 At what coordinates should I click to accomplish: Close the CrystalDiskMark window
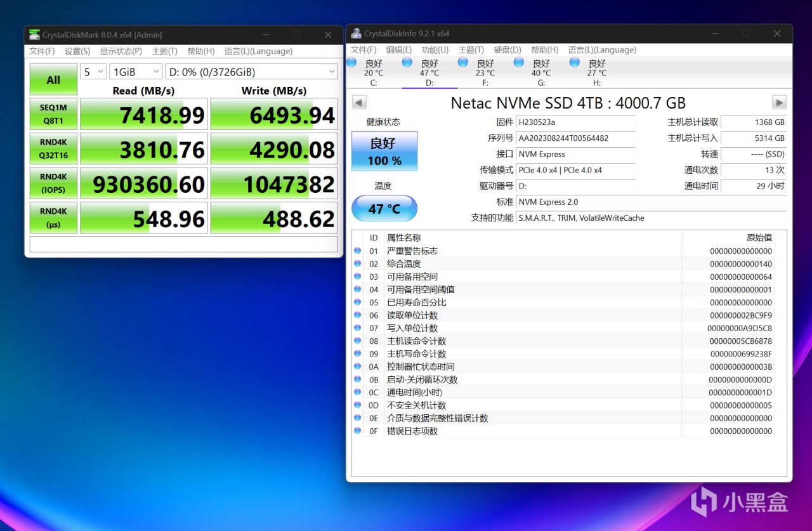(x=328, y=35)
